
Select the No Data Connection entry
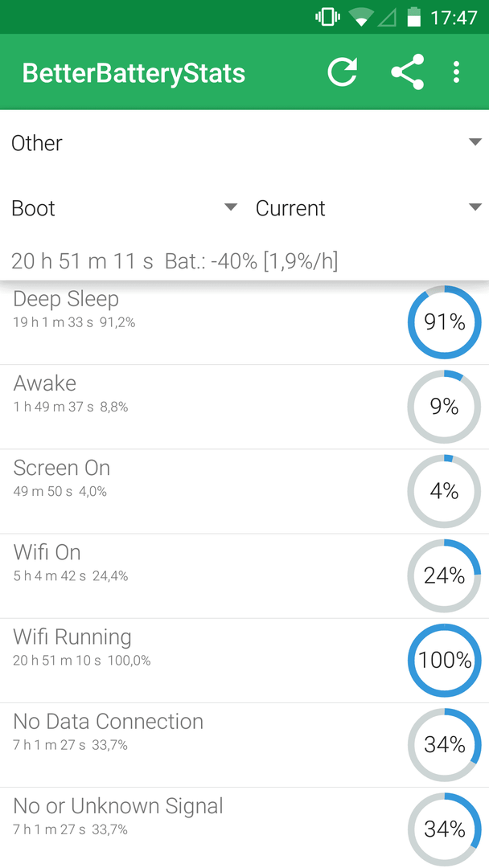(244, 745)
